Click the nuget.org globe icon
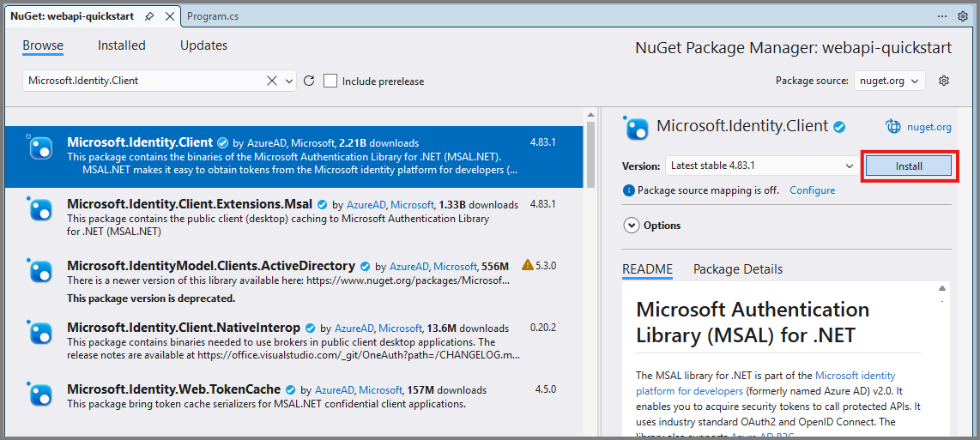The width and height of the screenshot is (980, 440). point(892,127)
